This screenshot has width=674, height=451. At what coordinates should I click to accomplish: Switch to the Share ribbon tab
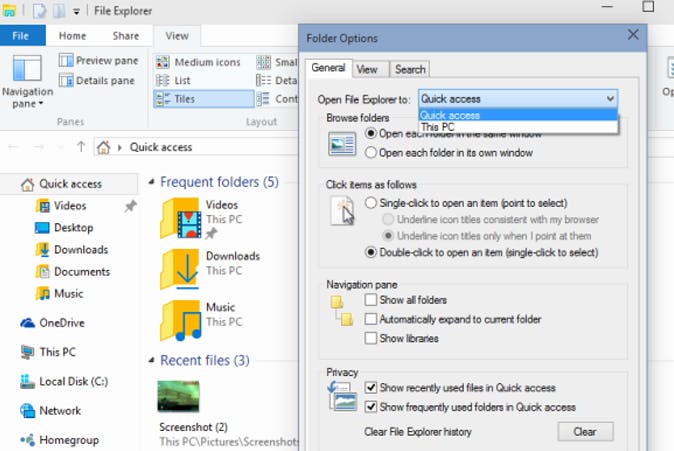click(126, 36)
